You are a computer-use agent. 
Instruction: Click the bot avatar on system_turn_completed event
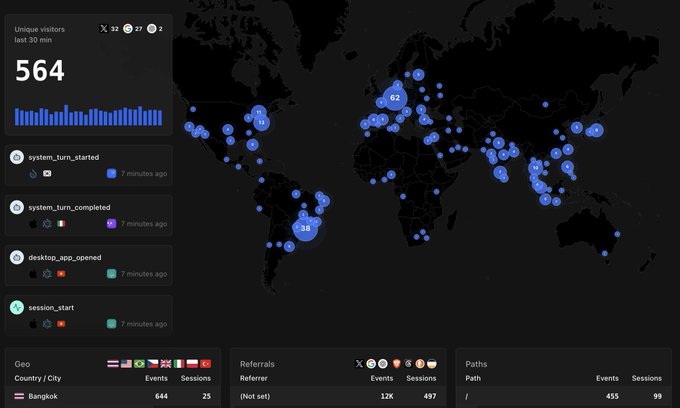click(x=17, y=207)
